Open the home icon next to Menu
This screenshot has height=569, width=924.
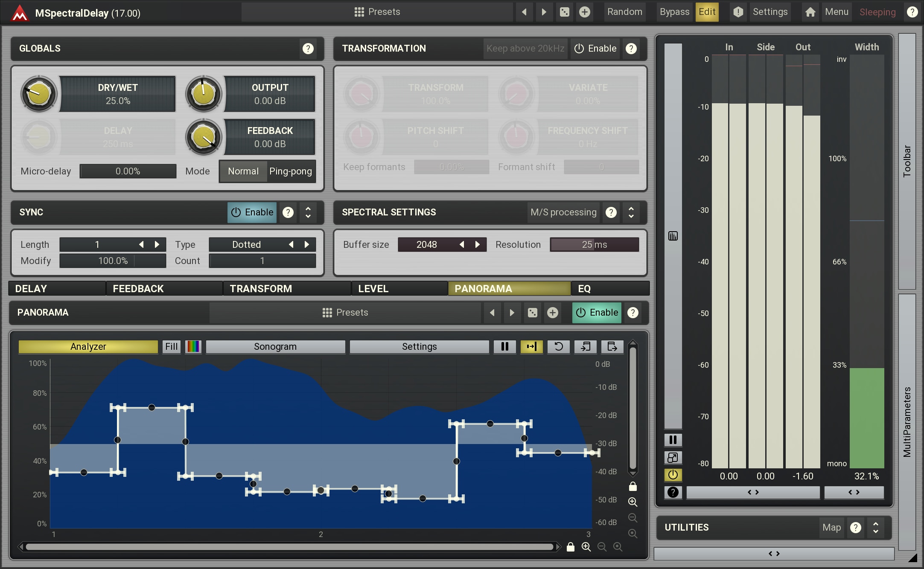tap(810, 12)
